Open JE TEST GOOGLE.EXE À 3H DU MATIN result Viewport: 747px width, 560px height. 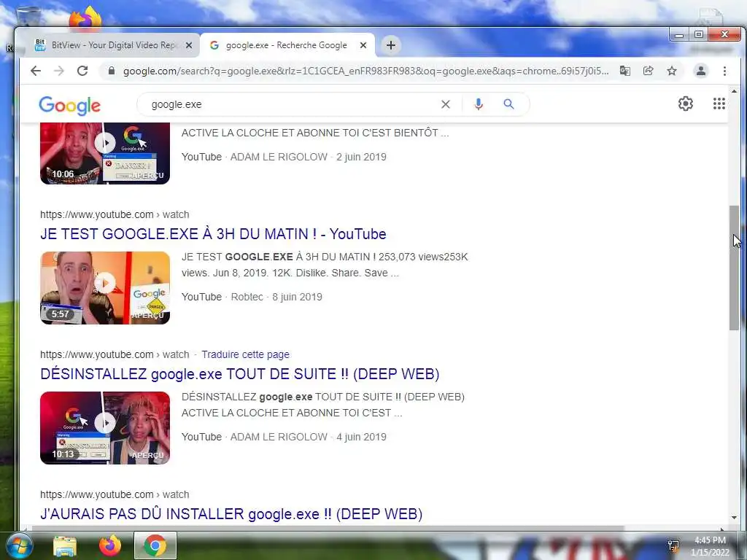(x=213, y=234)
